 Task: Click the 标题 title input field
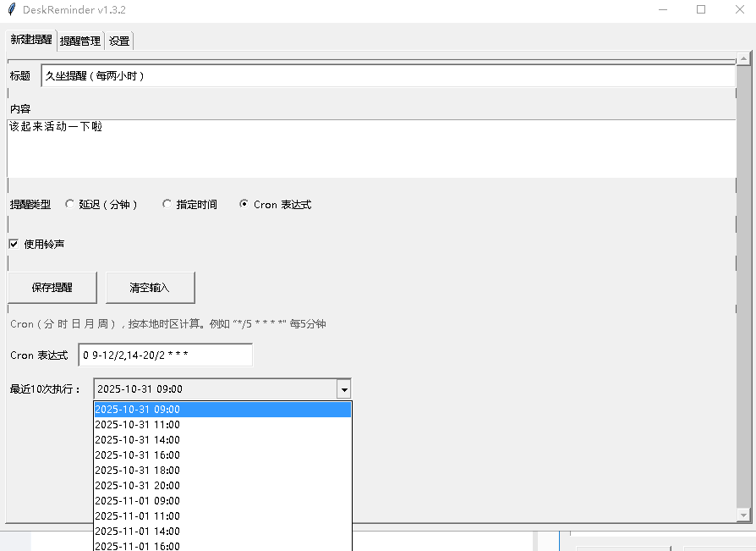tap(387, 75)
